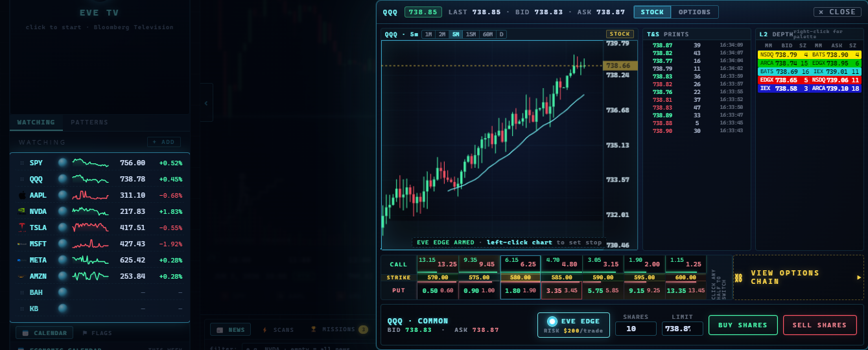Click the green ARCA 738.74 bid level

pyautogui.click(x=783, y=64)
